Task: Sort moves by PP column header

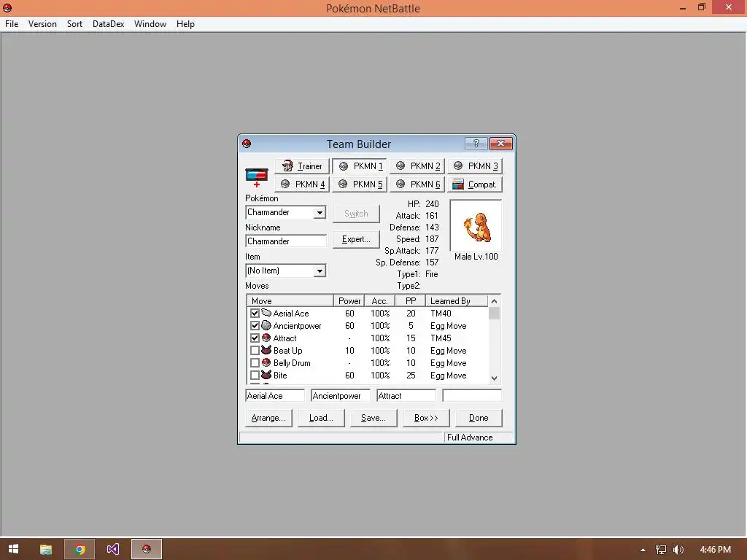Action: pos(410,301)
